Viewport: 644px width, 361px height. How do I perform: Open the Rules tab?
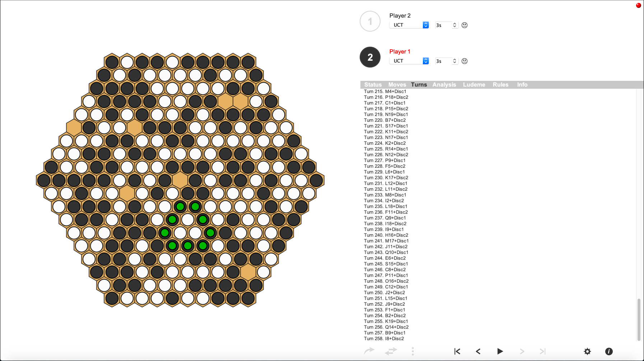click(500, 84)
